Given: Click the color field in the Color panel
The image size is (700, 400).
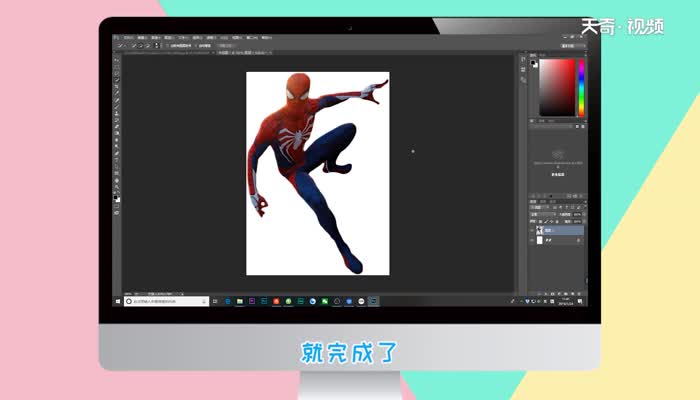Looking at the screenshot, I should coord(557,88).
